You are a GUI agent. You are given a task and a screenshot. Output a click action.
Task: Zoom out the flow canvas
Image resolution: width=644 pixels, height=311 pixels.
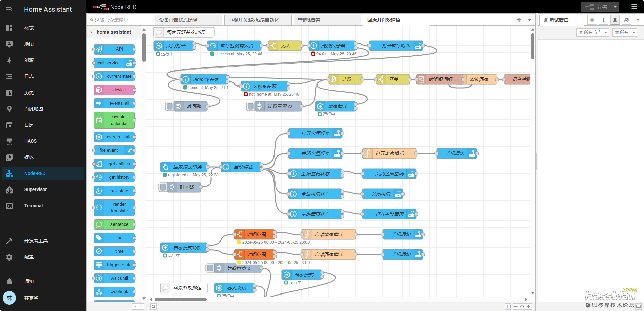point(516,306)
